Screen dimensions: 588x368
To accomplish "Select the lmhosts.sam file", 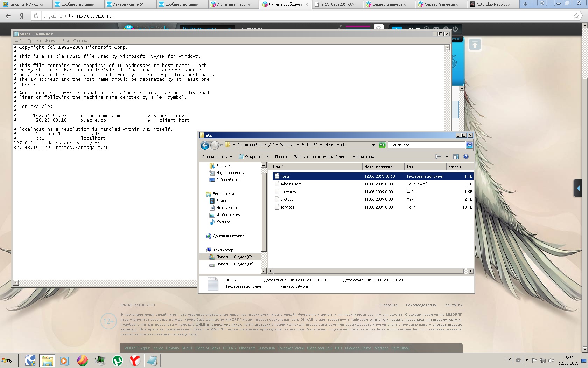I will pos(373,184).
